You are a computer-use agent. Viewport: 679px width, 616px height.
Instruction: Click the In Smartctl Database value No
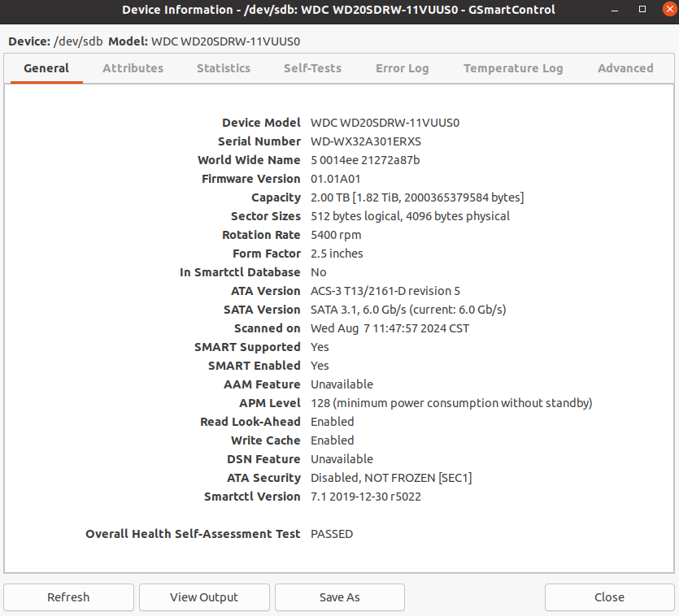click(x=318, y=272)
